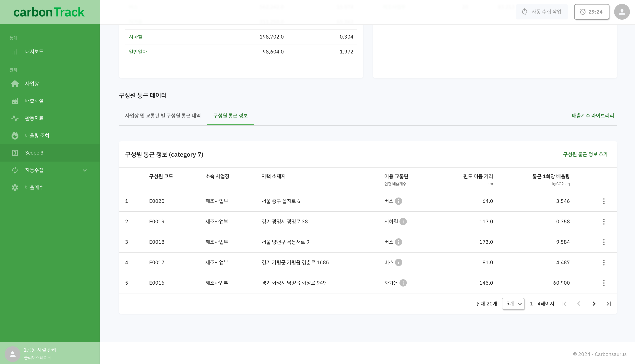The height and width of the screenshot is (364, 635).
Task: Click the 배출시설 factory icon
Action: tap(15, 101)
